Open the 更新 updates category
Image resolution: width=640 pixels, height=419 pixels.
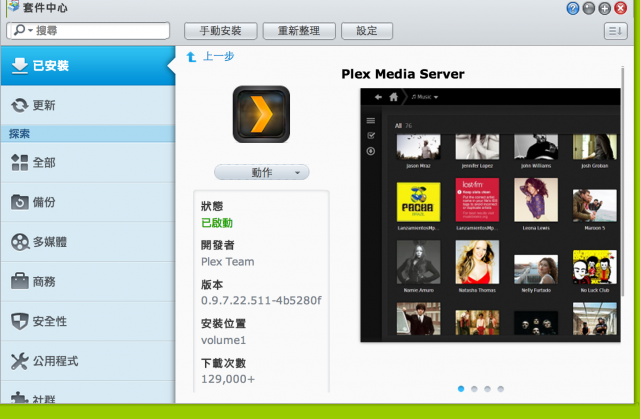click(x=88, y=105)
